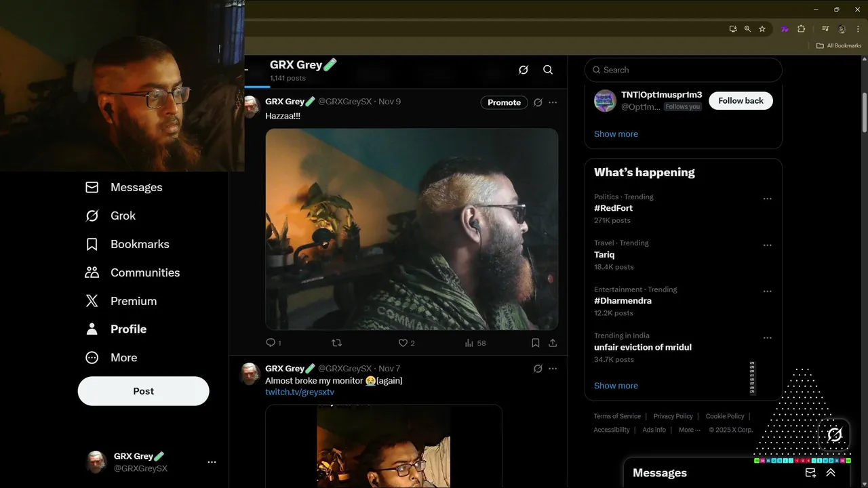The width and height of the screenshot is (868, 488).
Task: Open the All Bookmarks folder
Action: click(839, 45)
